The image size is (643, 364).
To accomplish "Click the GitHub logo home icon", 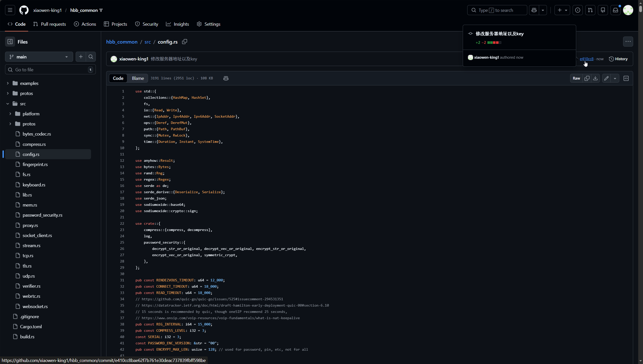I will coord(24,10).
